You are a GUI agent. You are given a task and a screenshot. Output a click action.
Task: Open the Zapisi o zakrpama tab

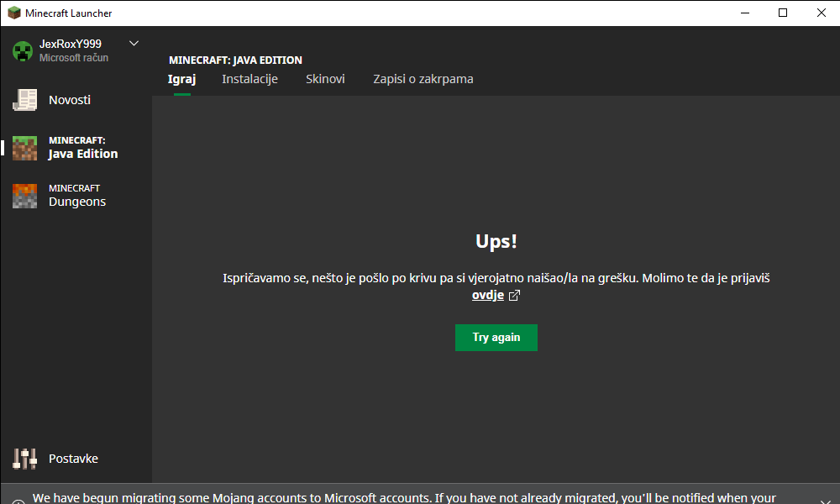423,79
